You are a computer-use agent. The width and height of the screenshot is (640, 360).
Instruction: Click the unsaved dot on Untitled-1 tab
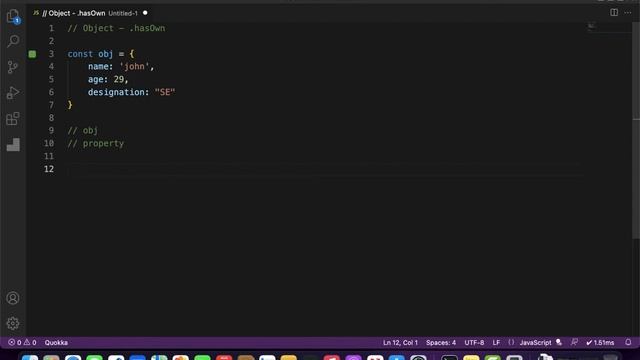click(x=145, y=13)
